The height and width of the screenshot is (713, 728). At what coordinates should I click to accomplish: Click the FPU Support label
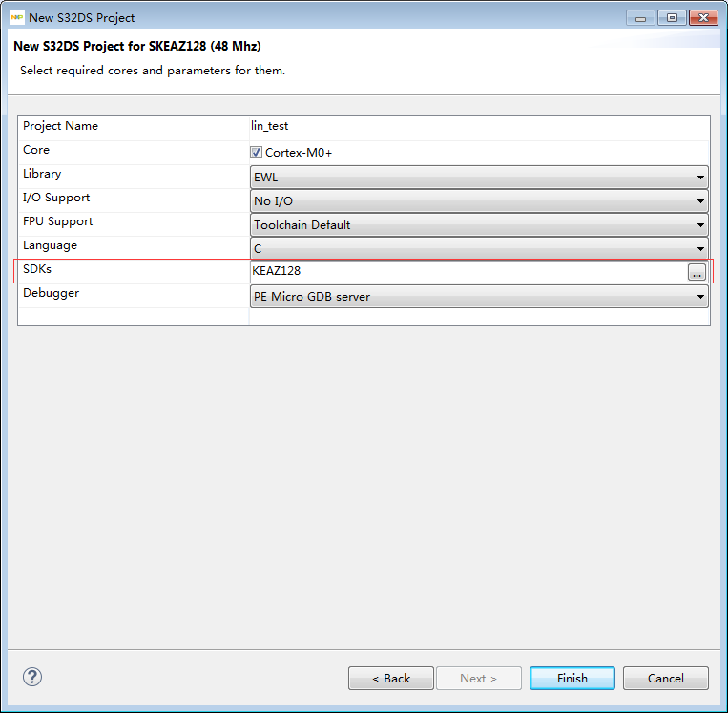(x=57, y=221)
